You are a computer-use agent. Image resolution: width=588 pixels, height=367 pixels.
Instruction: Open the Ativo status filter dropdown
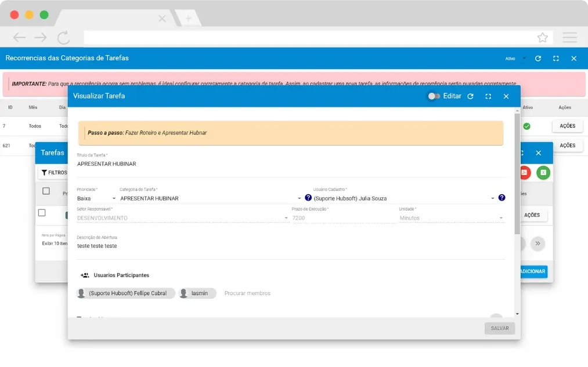coord(515,59)
